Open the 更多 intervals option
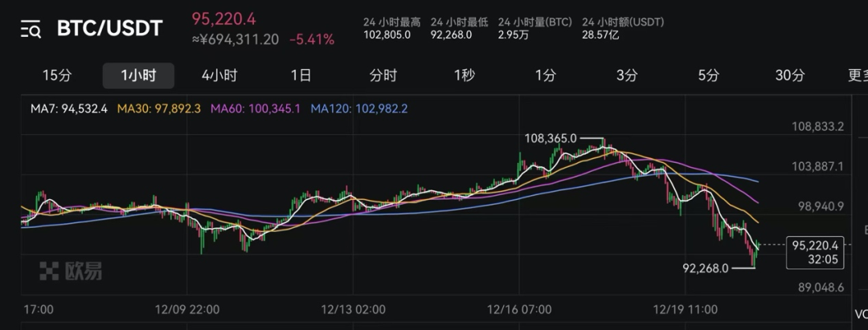Screen dimensions: 868x330 pyautogui.click(x=858, y=75)
